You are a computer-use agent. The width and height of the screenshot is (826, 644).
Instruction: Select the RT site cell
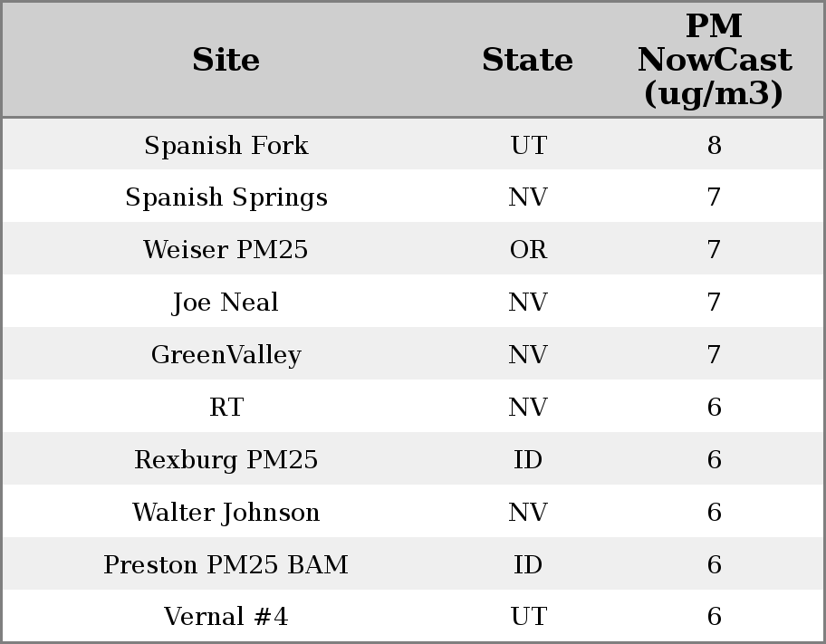click(x=226, y=408)
